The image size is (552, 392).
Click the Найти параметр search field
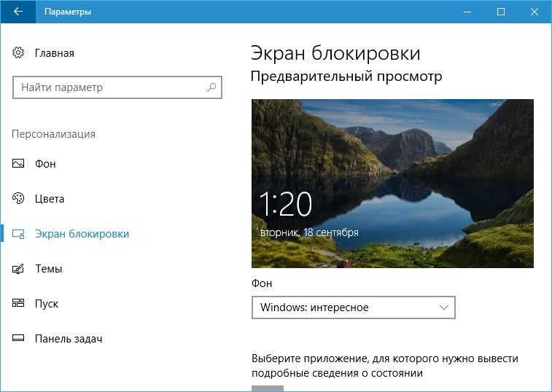(x=117, y=87)
